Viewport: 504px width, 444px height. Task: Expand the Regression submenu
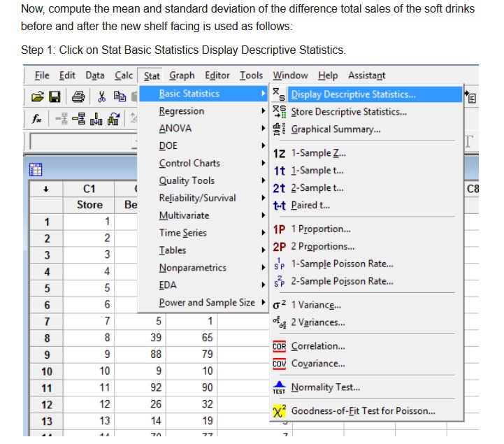coord(182,111)
